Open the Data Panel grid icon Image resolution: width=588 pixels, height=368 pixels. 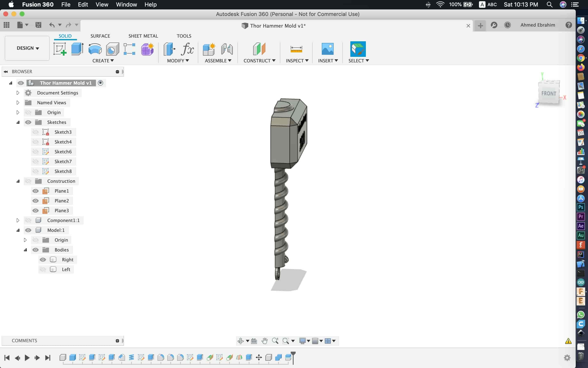7,25
